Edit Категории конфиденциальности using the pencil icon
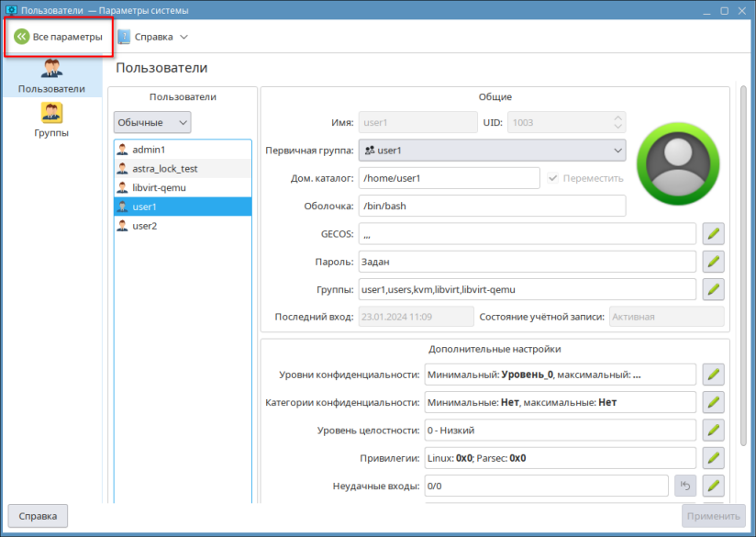 pyautogui.click(x=714, y=402)
